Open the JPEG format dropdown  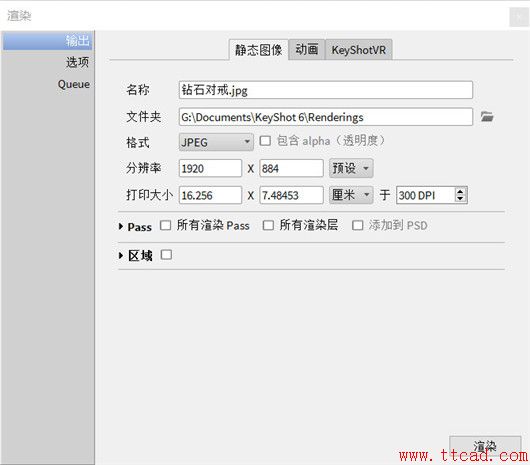point(216,142)
